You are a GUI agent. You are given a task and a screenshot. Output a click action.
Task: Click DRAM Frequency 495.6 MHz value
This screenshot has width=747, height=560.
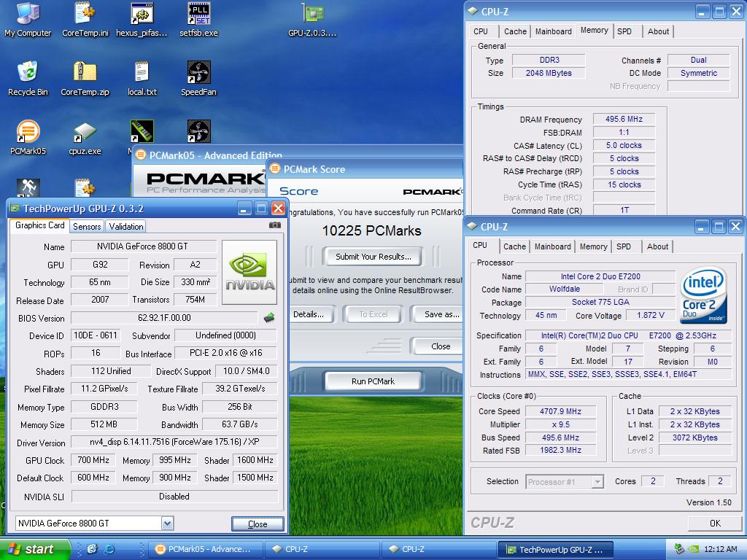pos(624,119)
